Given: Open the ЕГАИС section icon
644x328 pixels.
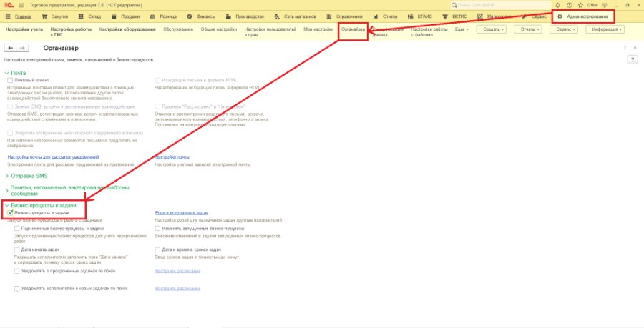Looking at the screenshot, I should tap(410, 17).
